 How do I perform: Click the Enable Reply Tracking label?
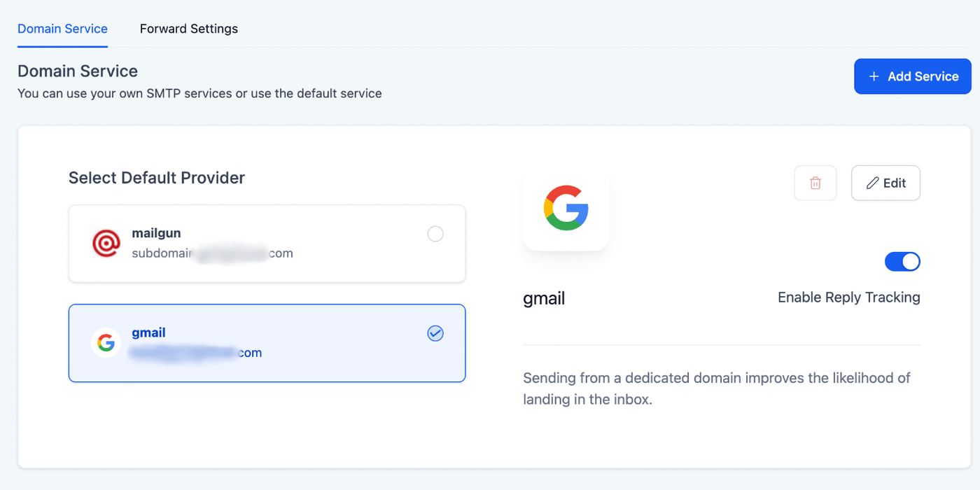coord(848,297)
